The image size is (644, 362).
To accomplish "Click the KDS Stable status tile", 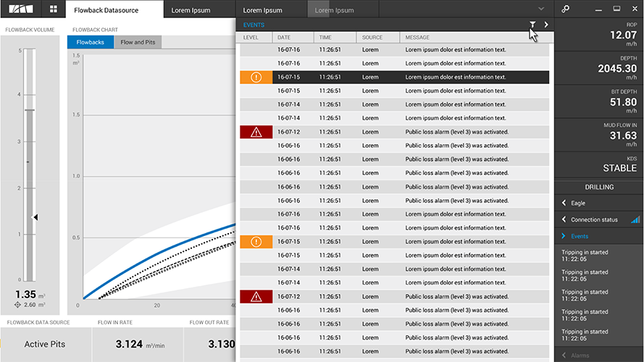I will tap(599, 164).
